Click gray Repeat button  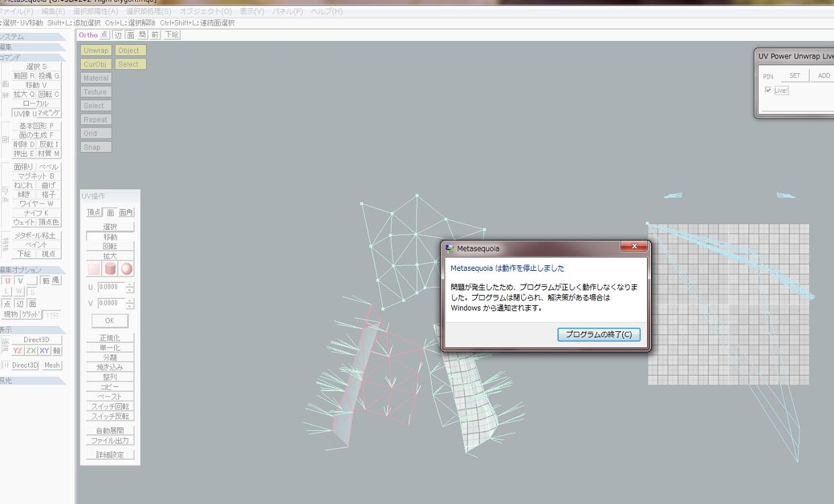pos(96,120)
